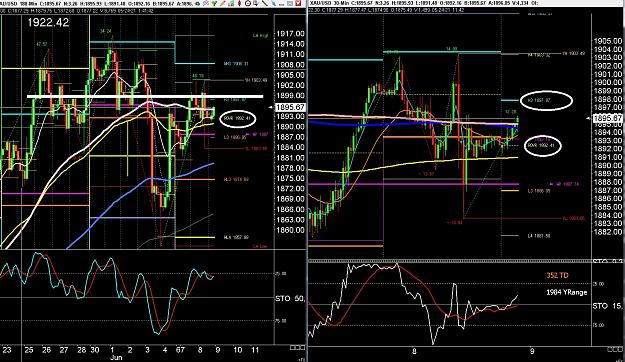
Task: Click 1875.00 on left price axis
Action: pos(291,179)
